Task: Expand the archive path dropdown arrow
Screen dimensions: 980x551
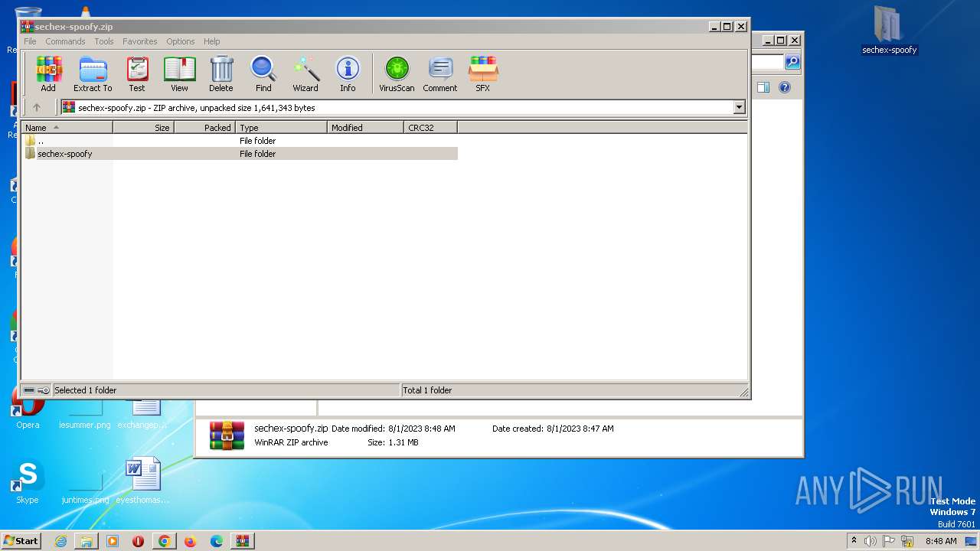Action: pyautogui.click(x=740, y=108)
